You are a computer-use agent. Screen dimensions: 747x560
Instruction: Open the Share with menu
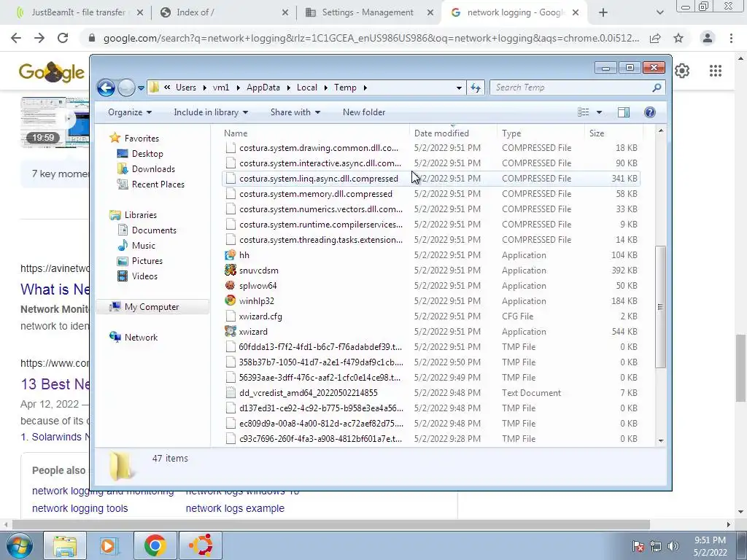click(295, 112)
